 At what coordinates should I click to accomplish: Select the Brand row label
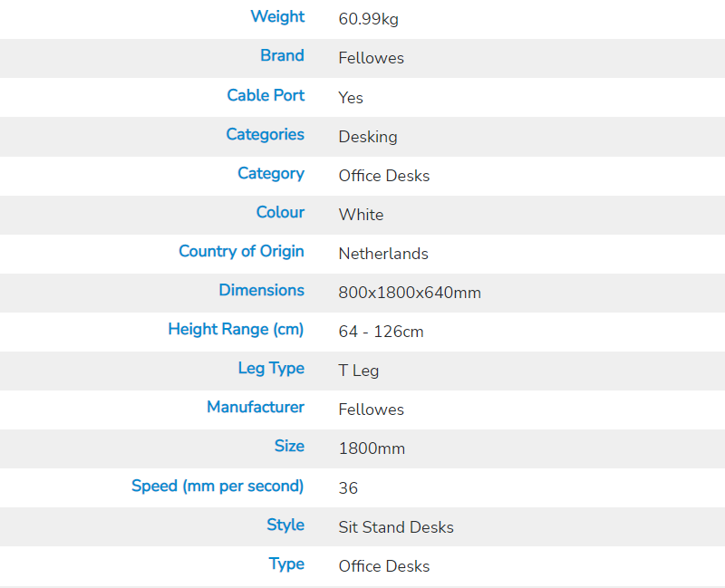click(282, 56)
